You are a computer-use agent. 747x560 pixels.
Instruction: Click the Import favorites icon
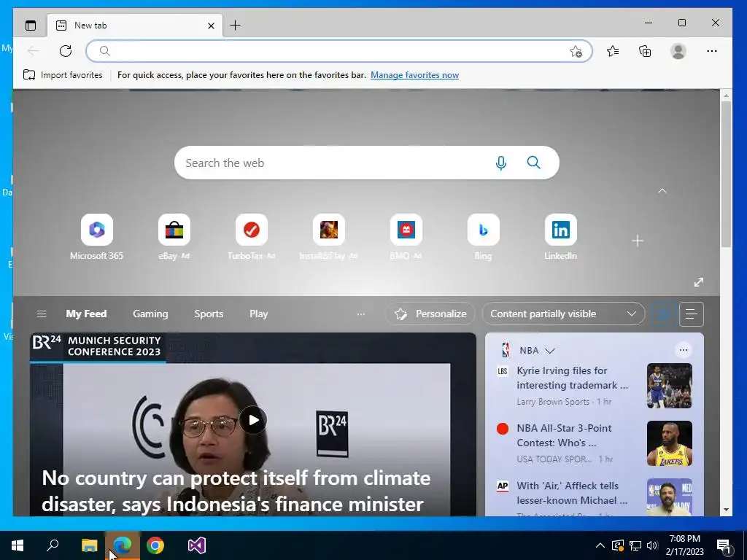[x=29, y=75]
